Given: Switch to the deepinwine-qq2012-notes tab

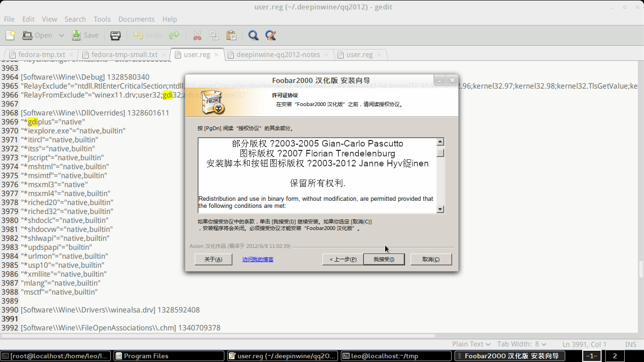Looking at the screenshot, I should tap(278, 55).
